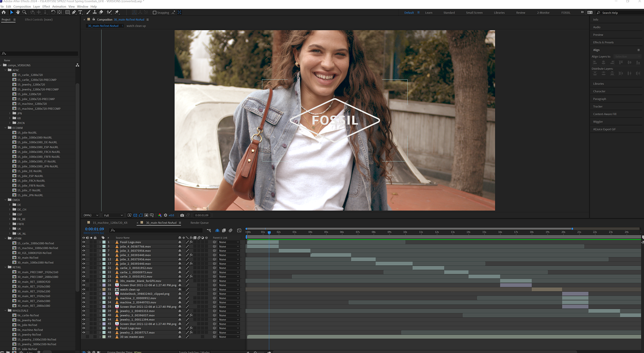644x353 pixels.
Task: Open the AEjuice Export GIF panel
Action: pos(604,129)
